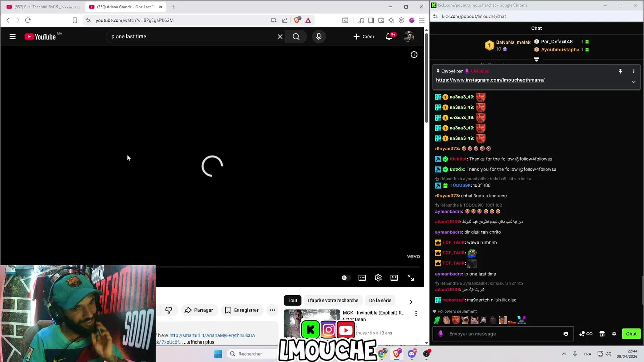Dislike the video with thumbs-down
The height and width of the screenshot is (362, 644).
[169, 310]
